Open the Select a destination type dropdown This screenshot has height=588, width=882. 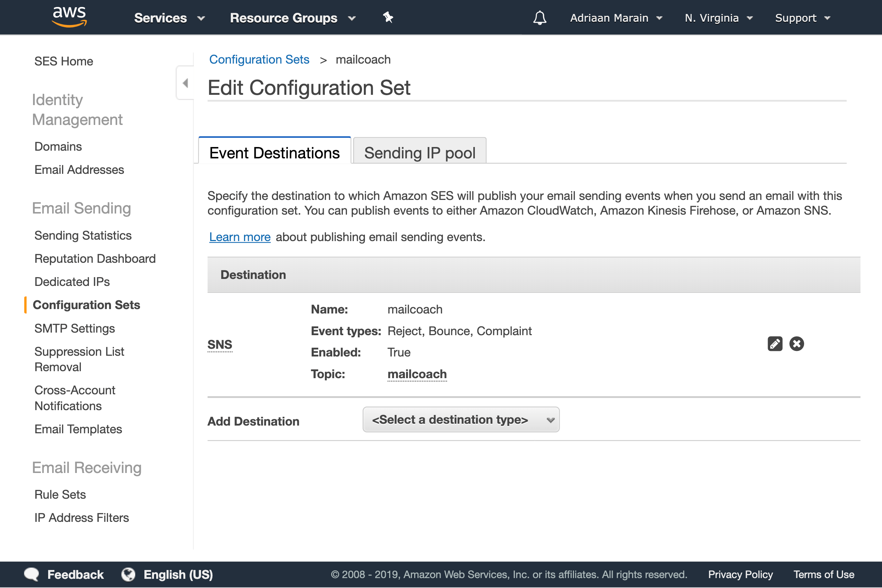click(x=461, y=419)
